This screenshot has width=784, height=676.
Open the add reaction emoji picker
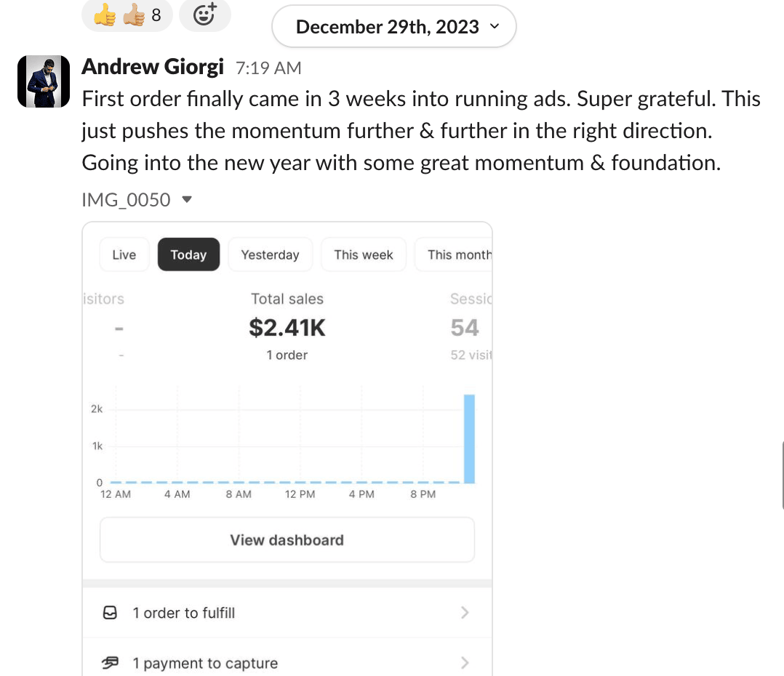click(205, 15)
